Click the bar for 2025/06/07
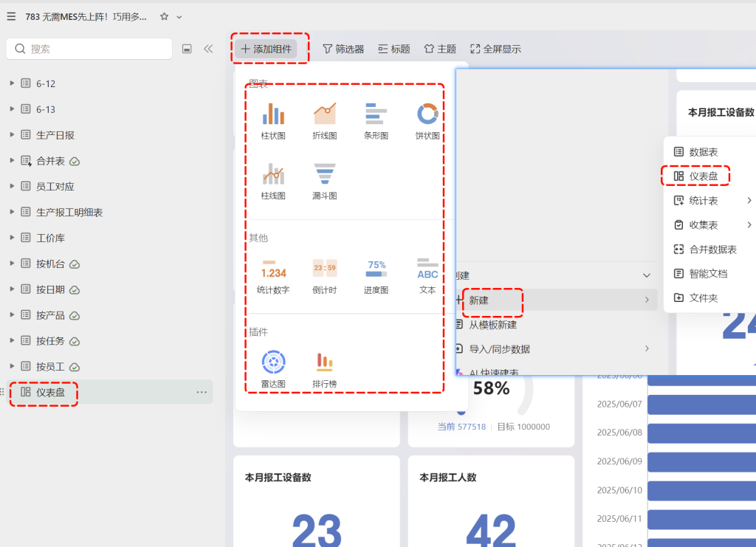The image size is (756, 547). tap(701, 405)
